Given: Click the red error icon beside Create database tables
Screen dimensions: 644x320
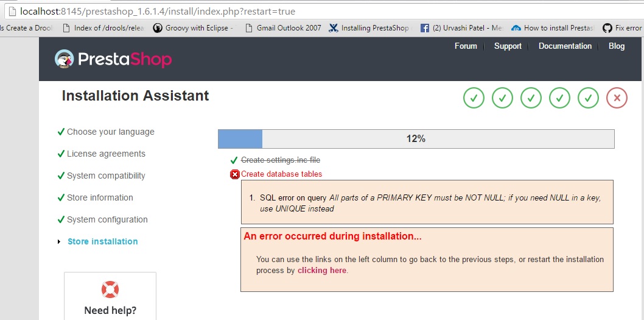Looking at the screenshot, I should point(235,174).
